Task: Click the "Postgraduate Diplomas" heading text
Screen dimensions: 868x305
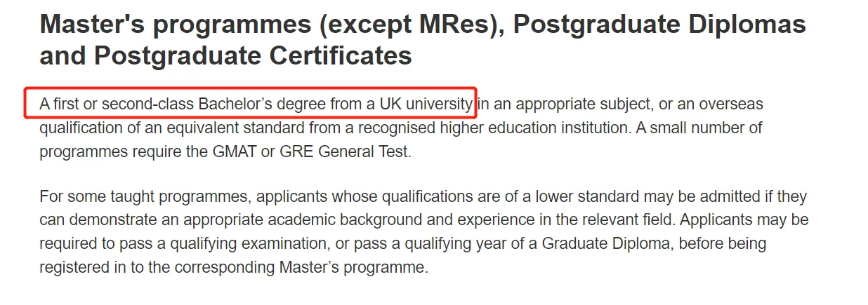Action: (660, 25)
